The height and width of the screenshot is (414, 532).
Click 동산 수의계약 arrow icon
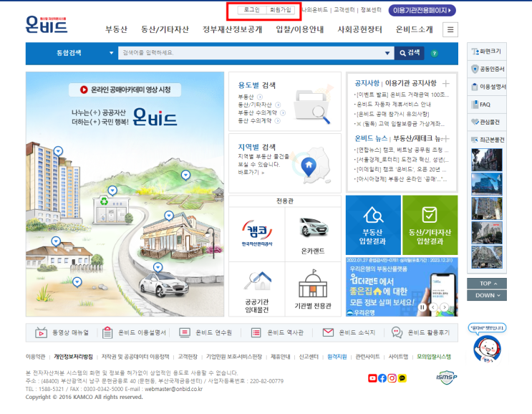278,121
